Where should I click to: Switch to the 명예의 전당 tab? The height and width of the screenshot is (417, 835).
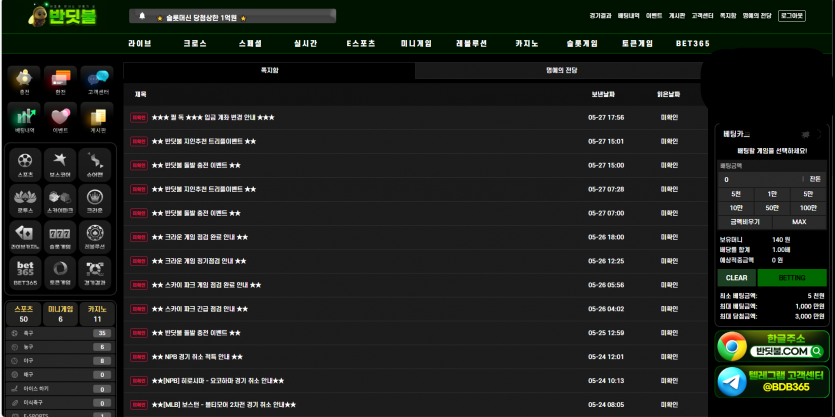coord(561,70)
